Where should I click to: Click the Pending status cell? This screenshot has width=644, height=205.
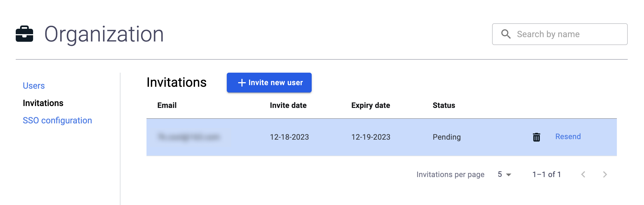tap(447, 137)
